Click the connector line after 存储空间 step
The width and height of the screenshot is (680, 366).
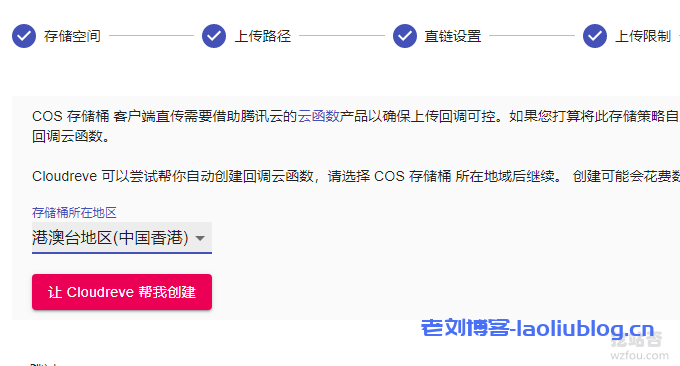point(151,36)
